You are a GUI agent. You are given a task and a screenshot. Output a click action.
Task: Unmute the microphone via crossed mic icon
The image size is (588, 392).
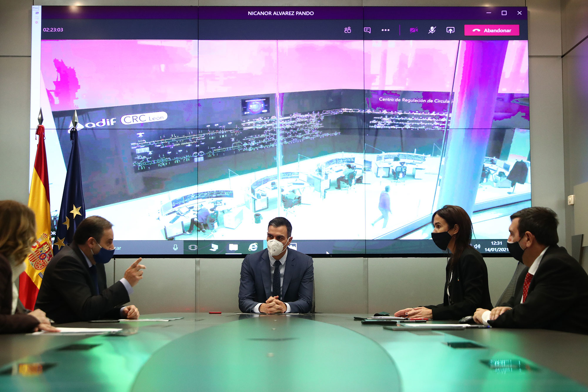432,30
